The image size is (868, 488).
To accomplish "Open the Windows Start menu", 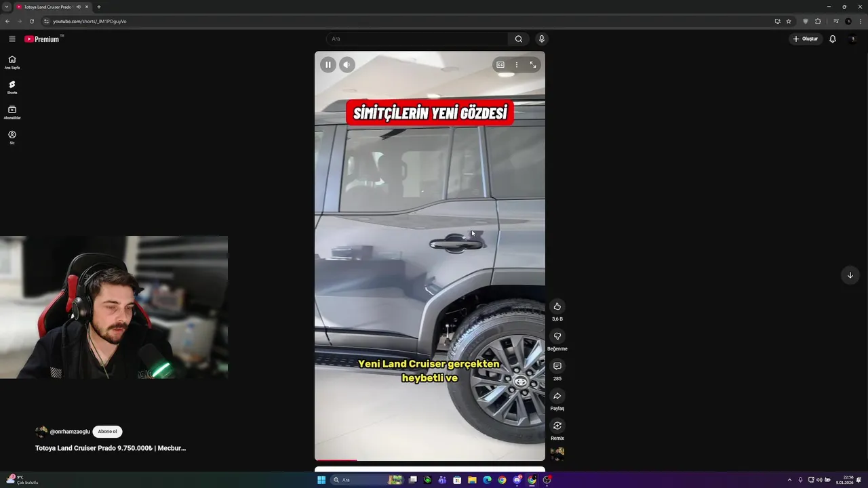I will 321,480.
